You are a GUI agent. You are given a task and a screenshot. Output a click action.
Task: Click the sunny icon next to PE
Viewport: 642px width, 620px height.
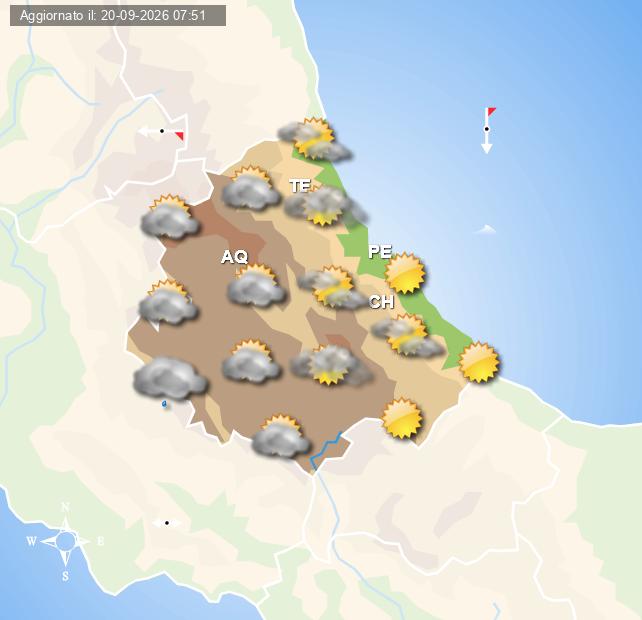click(x=405, y=273)
